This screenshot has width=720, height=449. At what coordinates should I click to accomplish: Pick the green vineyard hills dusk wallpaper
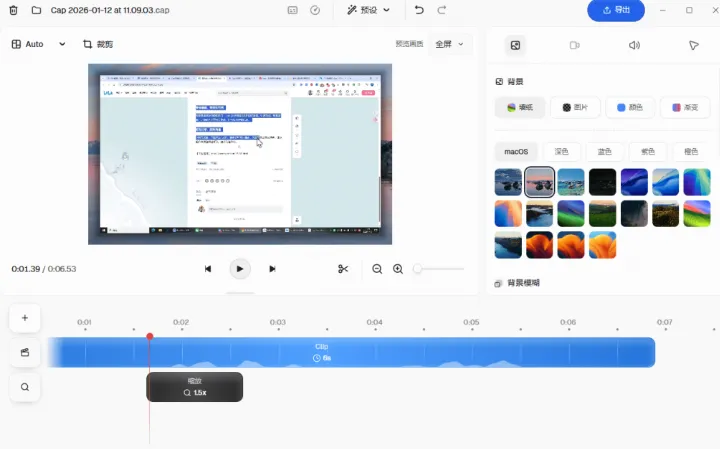tap(602, 213)
